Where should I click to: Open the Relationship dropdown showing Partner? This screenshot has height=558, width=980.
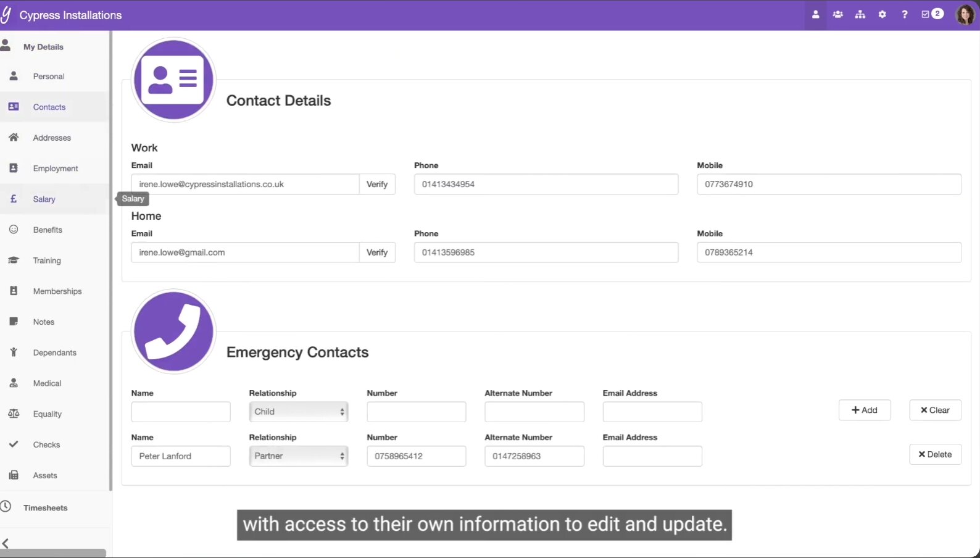coord(299,456)
